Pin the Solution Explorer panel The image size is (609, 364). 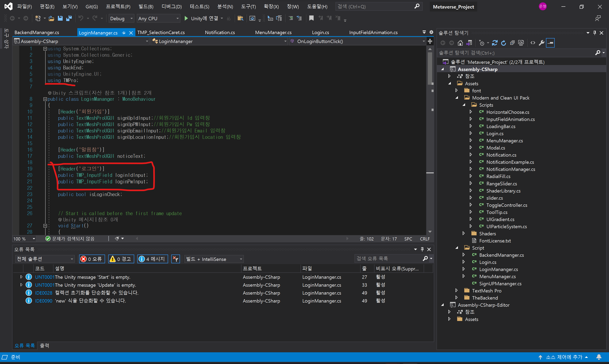(595, 33)
